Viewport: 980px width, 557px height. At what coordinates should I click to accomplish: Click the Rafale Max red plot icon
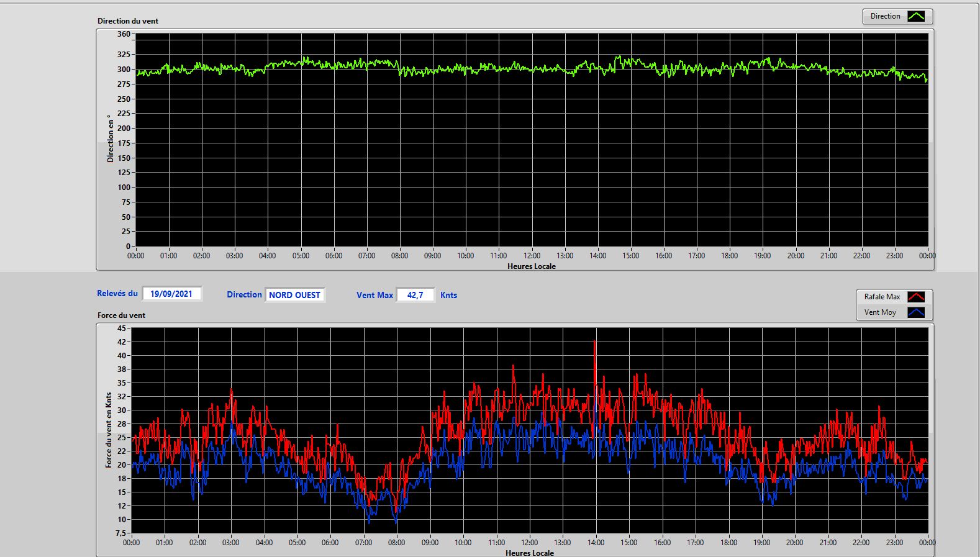(916, 297)
